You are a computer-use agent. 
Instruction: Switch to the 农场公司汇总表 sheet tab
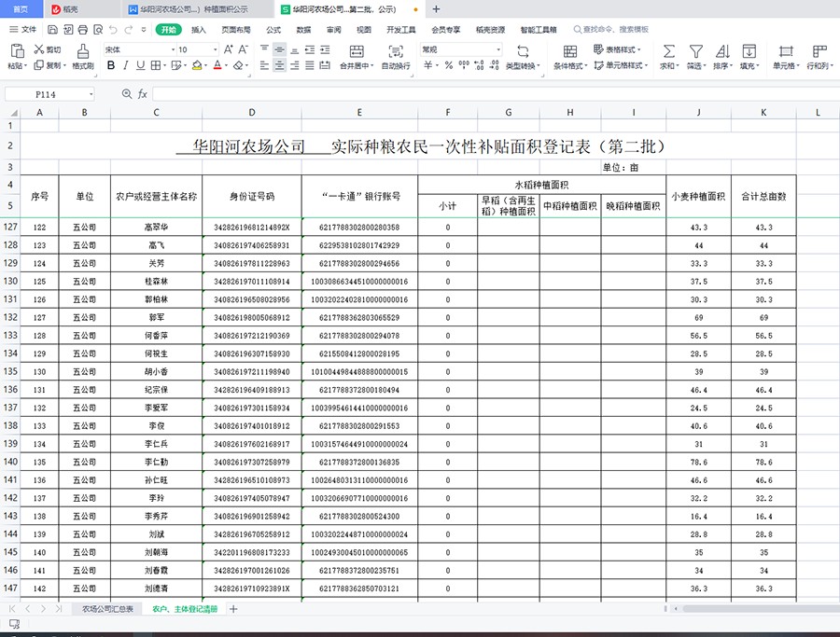point(107,609)
